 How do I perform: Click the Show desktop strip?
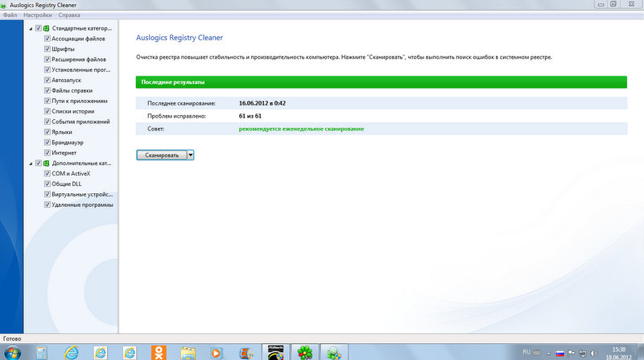641,353
